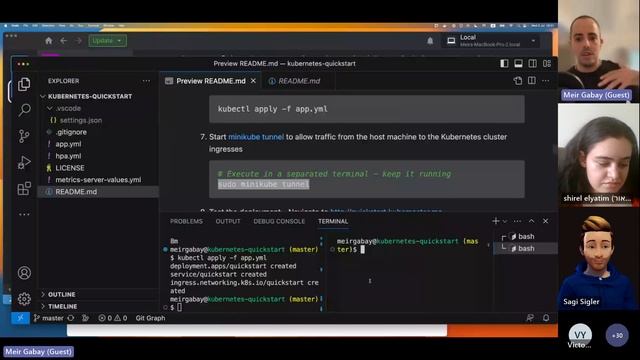
Task: Close the terminal panel
Action: (x=546, y=221)
